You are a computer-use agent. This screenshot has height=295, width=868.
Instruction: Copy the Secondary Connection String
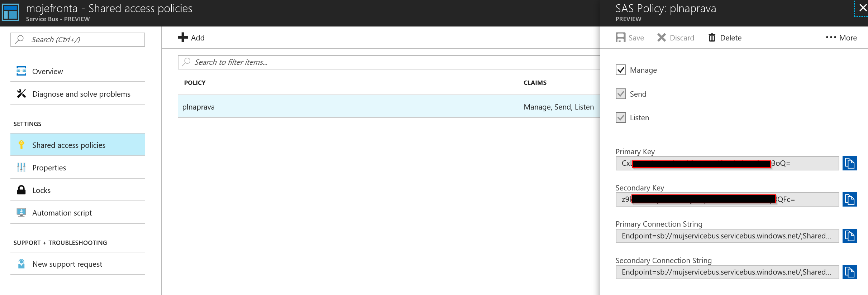tap(849, 272)
